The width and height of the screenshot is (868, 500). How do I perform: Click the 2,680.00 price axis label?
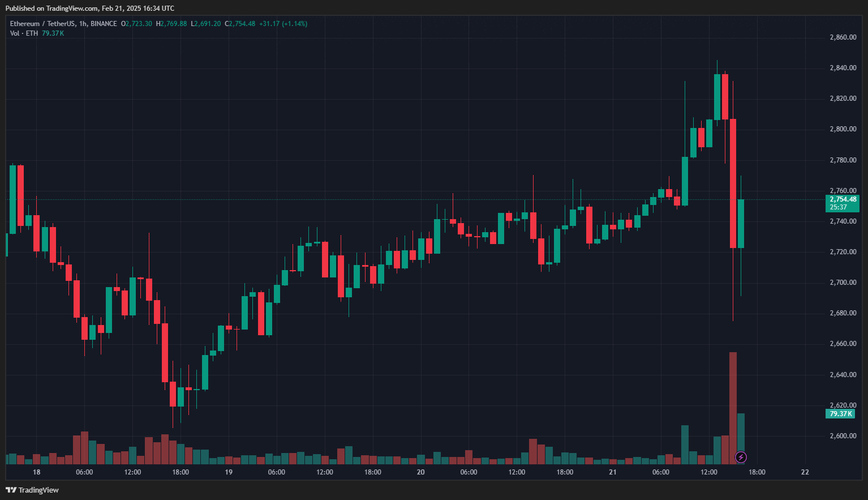click(x=843, y=313)
